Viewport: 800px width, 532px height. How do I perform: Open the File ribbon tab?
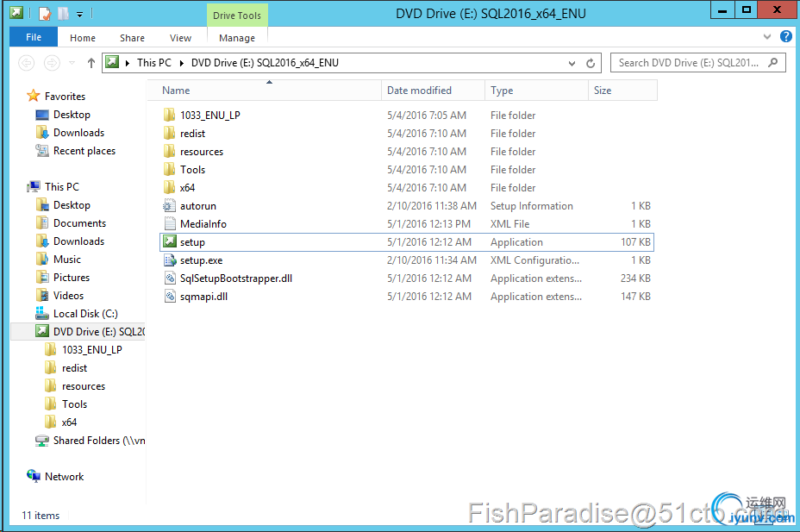(x=33, y=37)
